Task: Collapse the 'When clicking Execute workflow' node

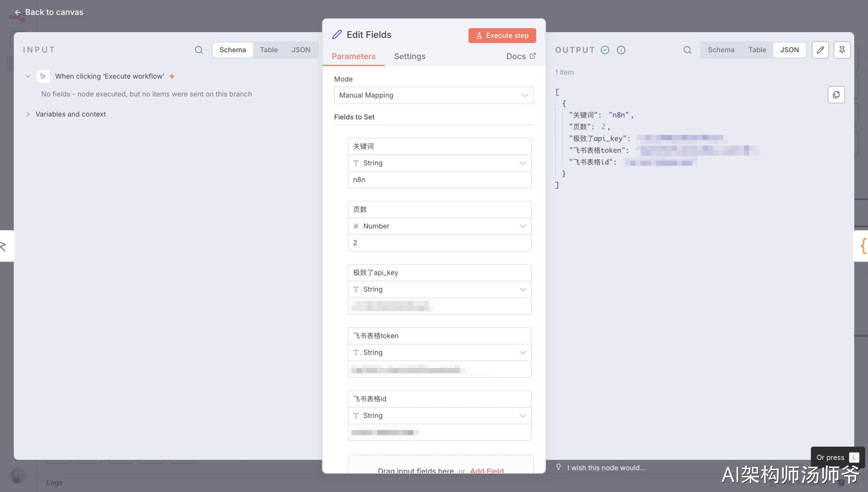Action: pos(28,76)
